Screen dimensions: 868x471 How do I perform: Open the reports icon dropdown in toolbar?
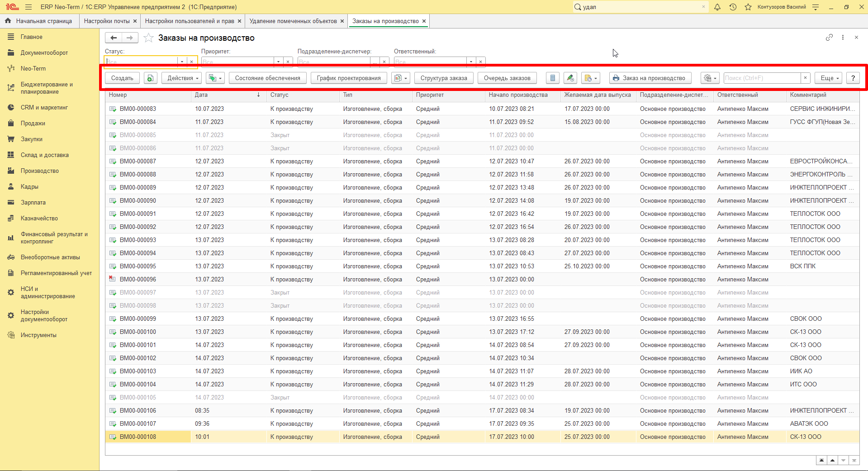tap(400, 78)
